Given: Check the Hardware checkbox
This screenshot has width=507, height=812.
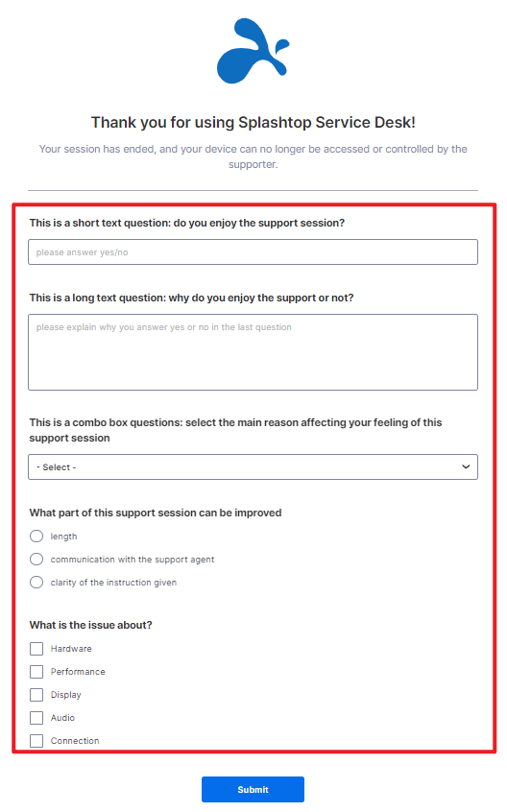Looking at the screenshot, I should tap(36, 649).
